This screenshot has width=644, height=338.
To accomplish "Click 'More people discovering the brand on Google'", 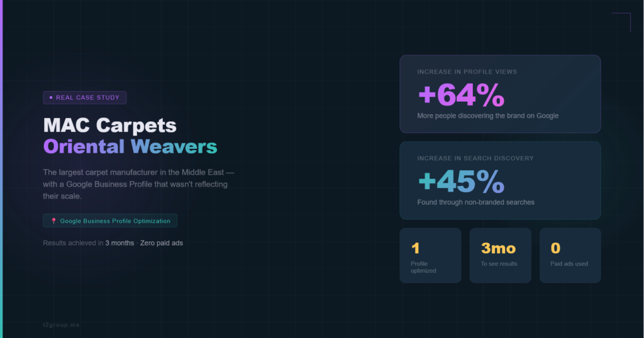I will [487, 116].
